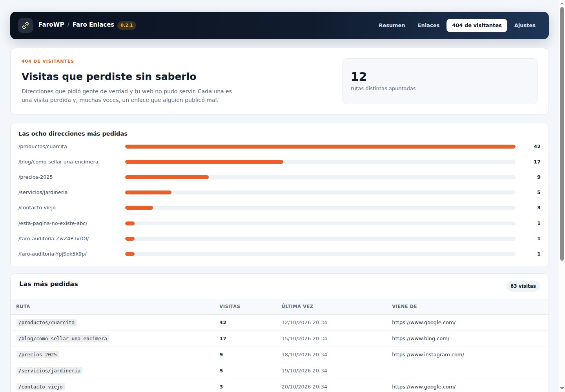Click the /productos/cuarcita progress bar
Viewport: 565px width, 392px height.
click(320, 147)
